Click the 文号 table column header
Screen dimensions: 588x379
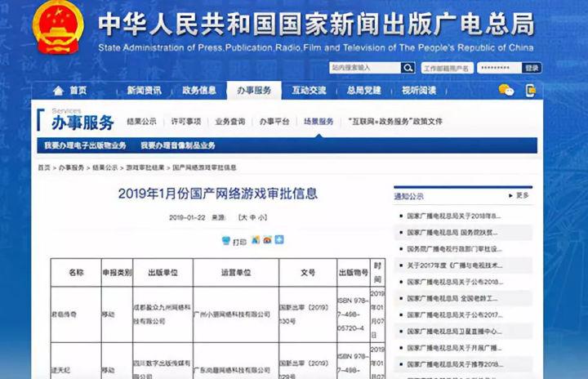tap(308, 273)
